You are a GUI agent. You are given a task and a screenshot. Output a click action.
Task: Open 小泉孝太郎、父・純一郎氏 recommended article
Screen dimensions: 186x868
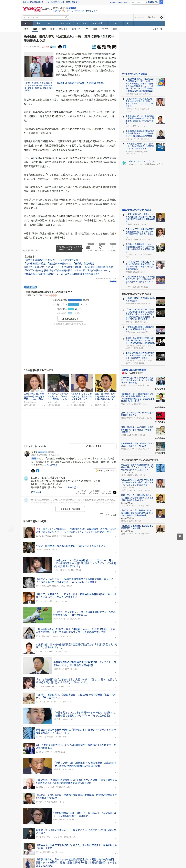click(76, 646)
